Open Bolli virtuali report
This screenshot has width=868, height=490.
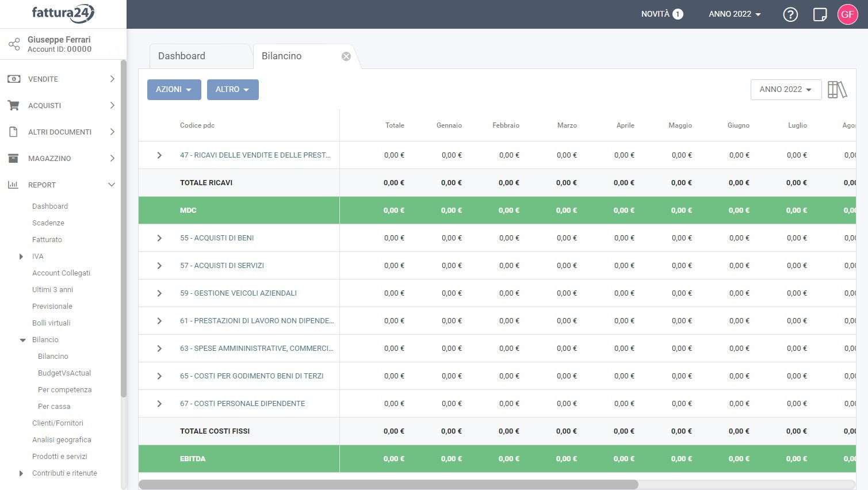pos(51,323)
